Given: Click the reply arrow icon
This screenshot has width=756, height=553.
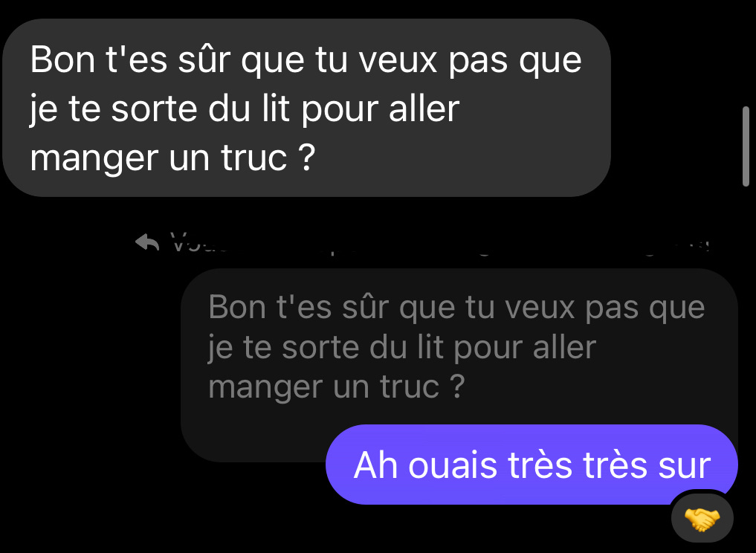Looking at the screenshot, I should (x=147, y=242).
